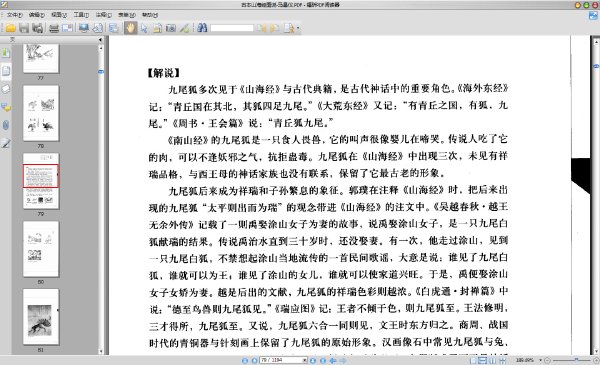The width and height of the screenshot is (600, 365).
Task: Collapse the thumbnail panel with the arrow
Action: [100, 39]
